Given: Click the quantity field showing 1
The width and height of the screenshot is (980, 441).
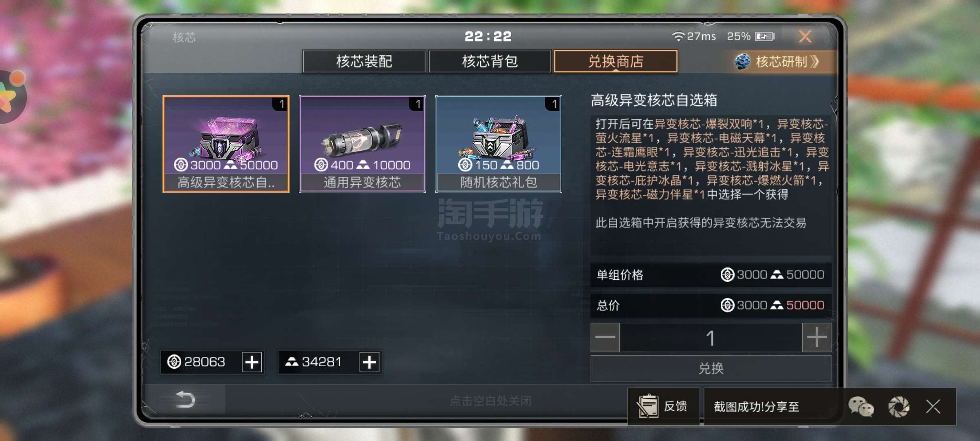Looking at the screenshot, I should (711, 337).
